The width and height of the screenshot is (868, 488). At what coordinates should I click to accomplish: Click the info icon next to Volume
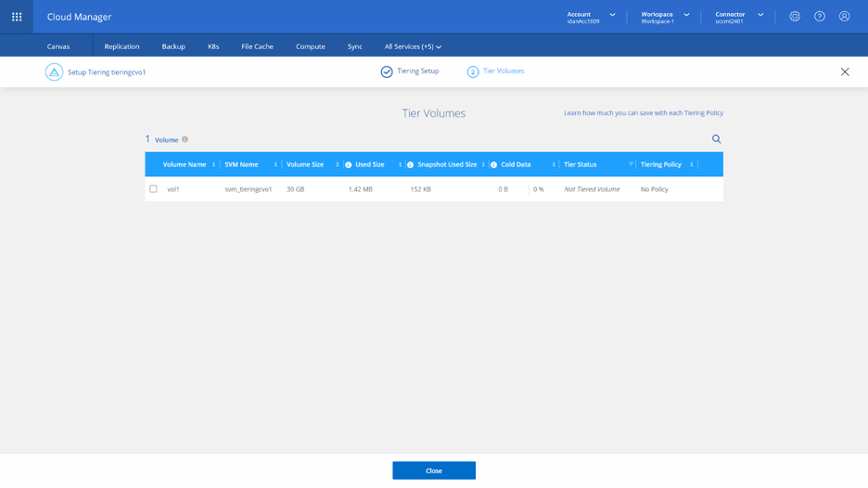click(x=185, y=139)
